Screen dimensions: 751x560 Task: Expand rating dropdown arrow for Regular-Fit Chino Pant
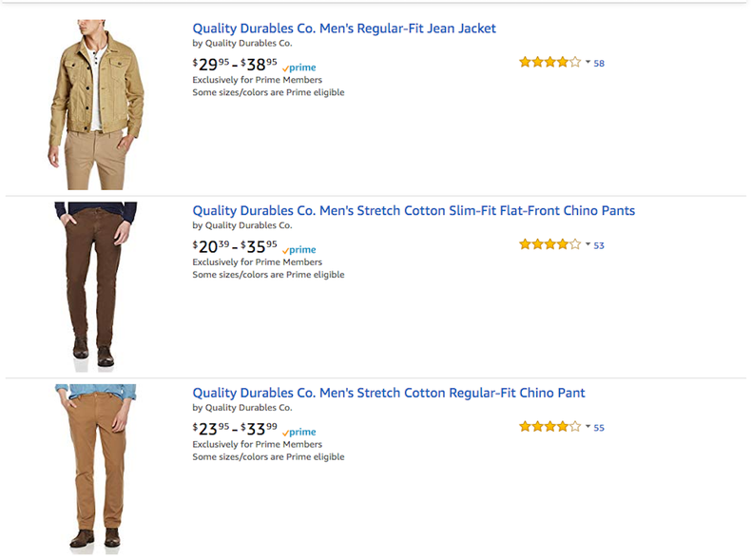587,427
